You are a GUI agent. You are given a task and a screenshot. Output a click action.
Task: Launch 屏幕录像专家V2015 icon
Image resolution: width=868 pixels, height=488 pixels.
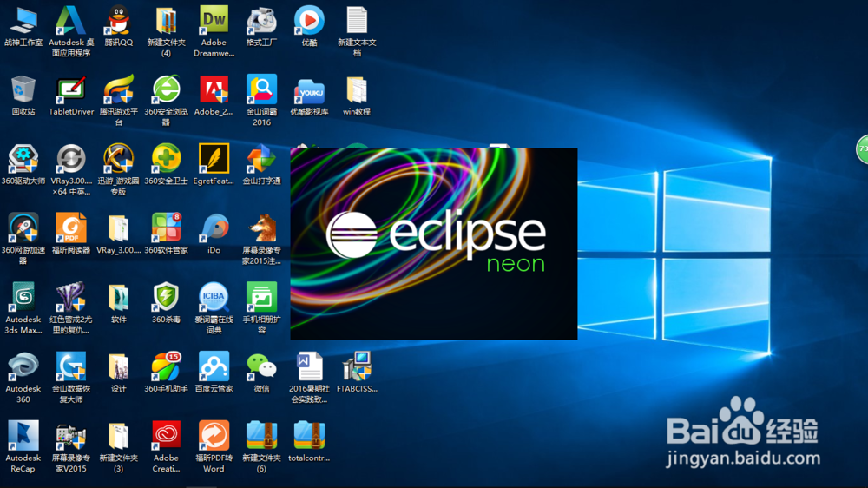coord(71,436)
